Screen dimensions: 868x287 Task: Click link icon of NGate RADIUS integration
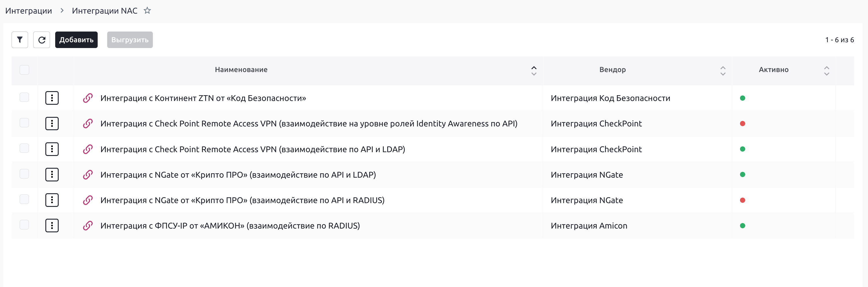click(88, 200)
